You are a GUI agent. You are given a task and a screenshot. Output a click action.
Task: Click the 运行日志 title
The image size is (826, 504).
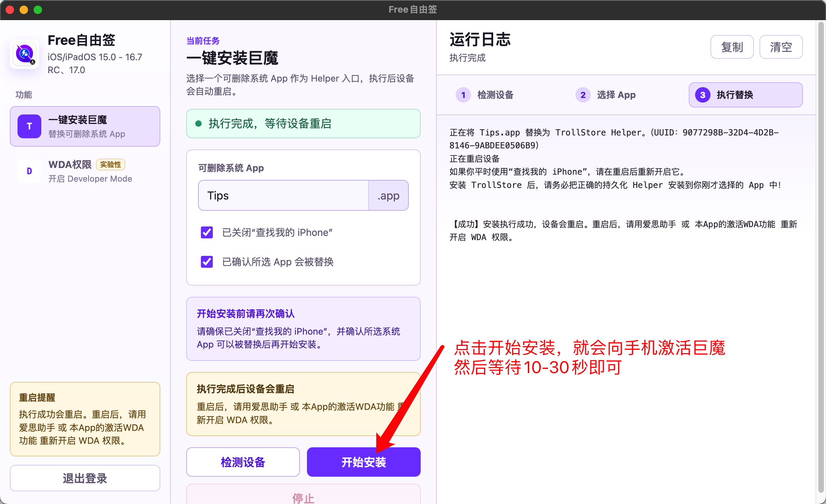point(480,39)
